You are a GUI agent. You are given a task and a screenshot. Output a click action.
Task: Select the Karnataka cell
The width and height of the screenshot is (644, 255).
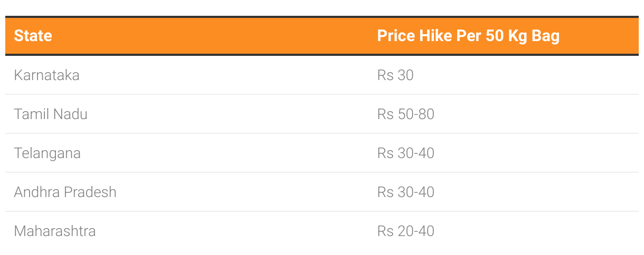pos(46,75)
